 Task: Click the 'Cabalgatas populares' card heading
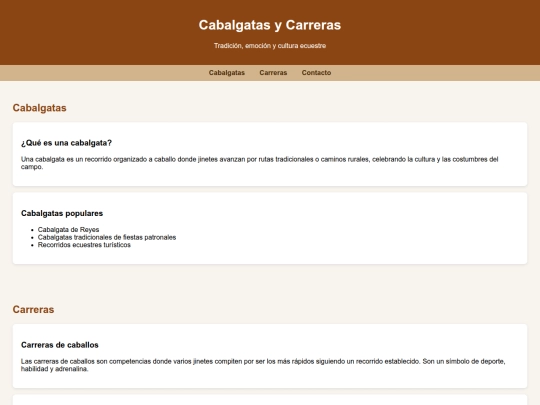coord(62,213)
